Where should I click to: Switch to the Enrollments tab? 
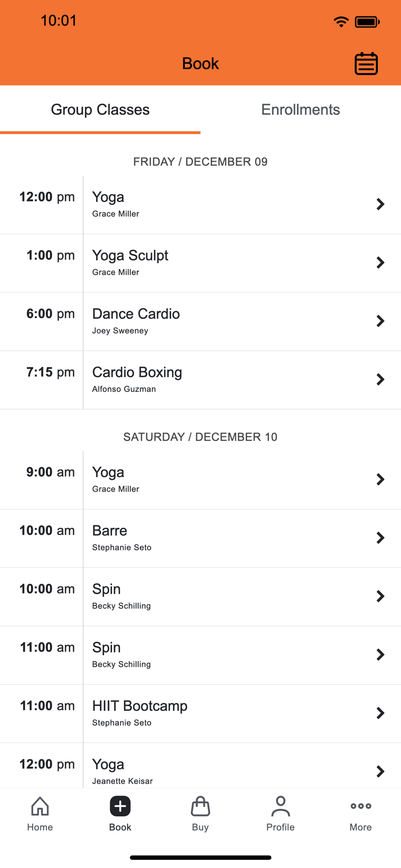pos(300,110)
